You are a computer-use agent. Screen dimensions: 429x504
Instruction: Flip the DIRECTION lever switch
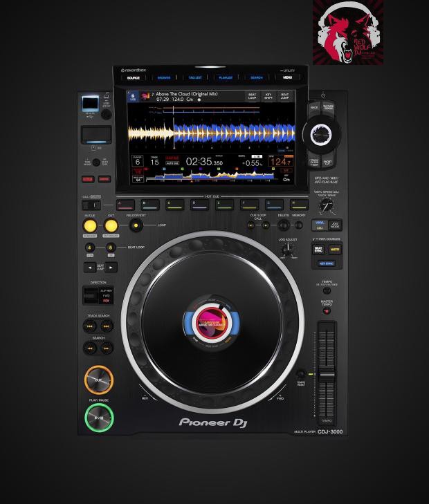coord(91,295)
